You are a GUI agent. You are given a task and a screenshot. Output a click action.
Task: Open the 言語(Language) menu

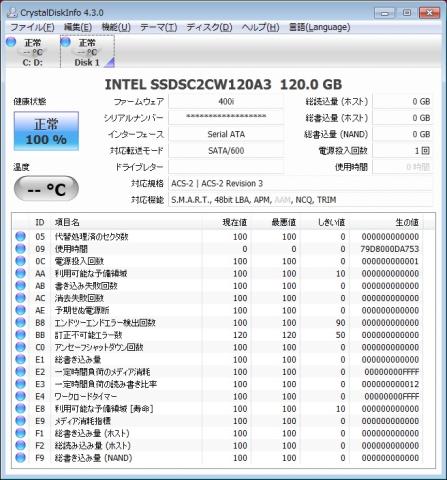(x=319, y=27)
